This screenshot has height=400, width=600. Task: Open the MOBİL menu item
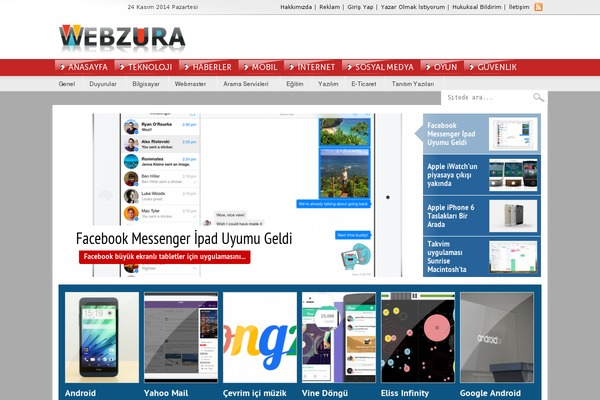click(261, 67)
